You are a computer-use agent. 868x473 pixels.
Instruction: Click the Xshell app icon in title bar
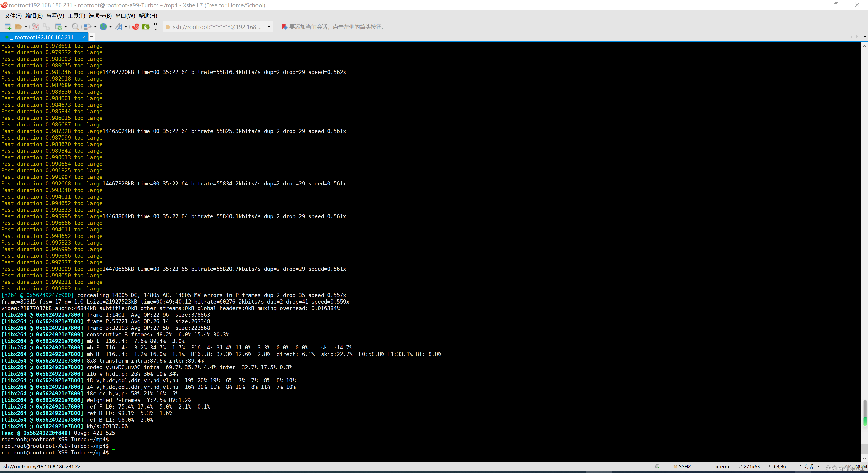tap(4, 5)
